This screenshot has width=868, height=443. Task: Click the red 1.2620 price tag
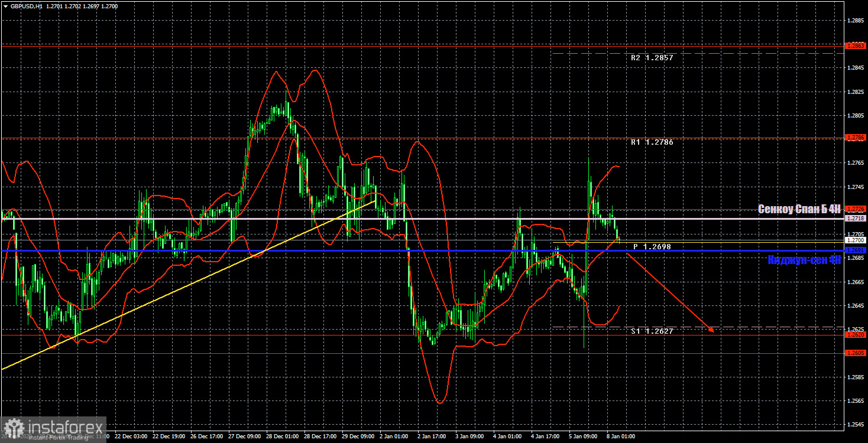click(856, 335)
